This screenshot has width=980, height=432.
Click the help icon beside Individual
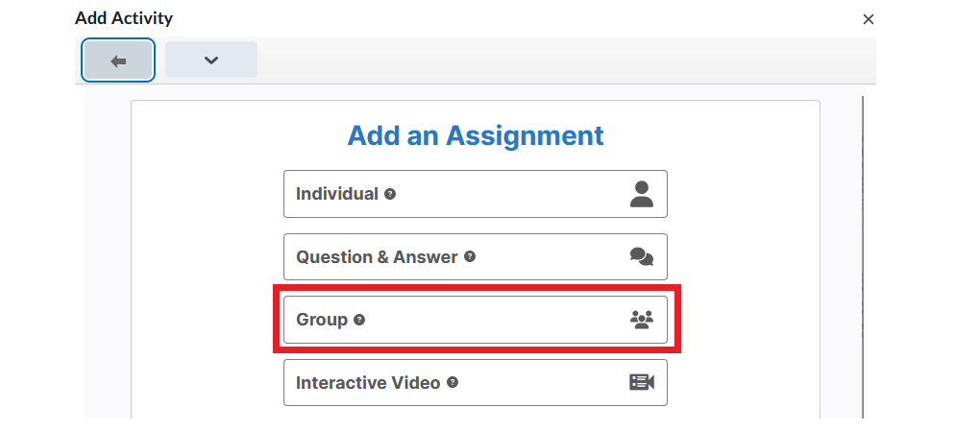pos(390,194)
